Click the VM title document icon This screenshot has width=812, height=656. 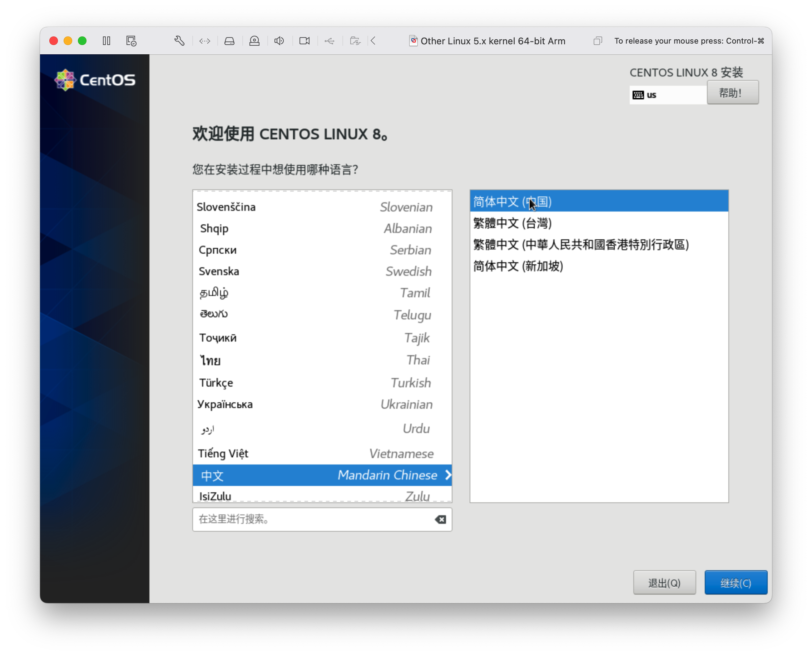(414, 41)
